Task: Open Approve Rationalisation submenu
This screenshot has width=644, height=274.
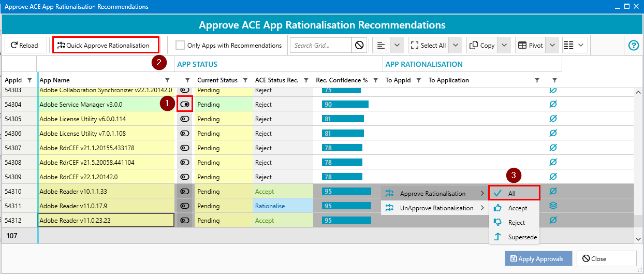Action: [435, 194]
